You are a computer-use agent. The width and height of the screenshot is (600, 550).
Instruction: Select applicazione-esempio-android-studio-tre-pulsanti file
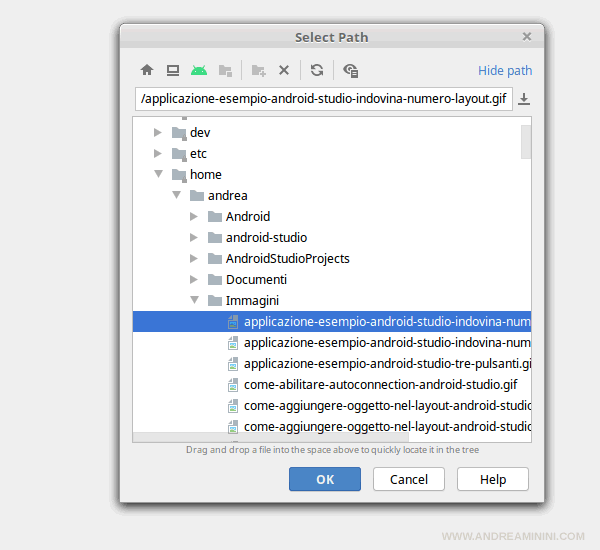pyautogui.click(x=386, y=363)
